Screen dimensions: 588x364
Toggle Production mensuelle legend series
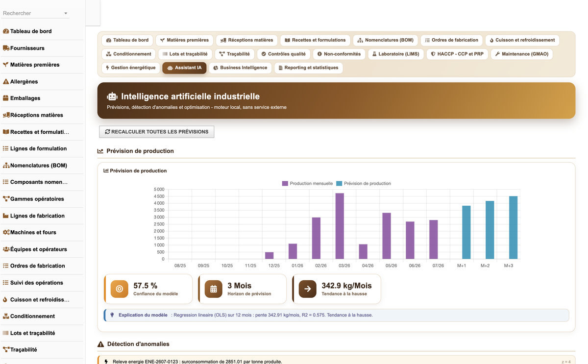click(x=307, y=184)
